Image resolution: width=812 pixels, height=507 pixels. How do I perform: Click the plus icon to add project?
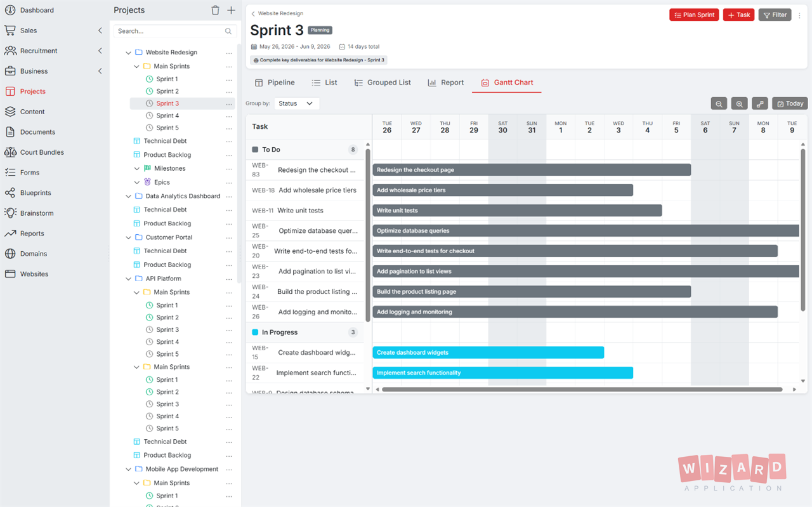tap(231, 10)
